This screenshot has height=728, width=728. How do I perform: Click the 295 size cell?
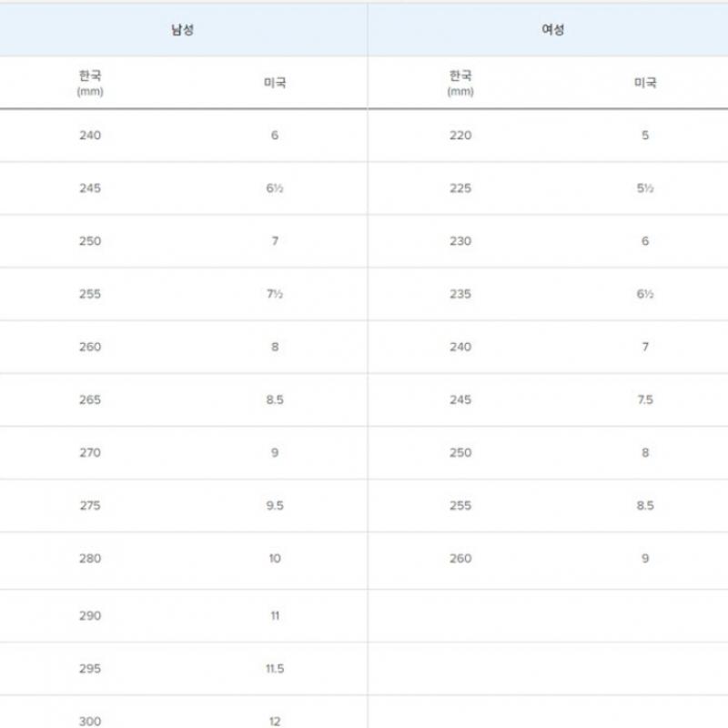pyautogui.click(x=90, y=669)
